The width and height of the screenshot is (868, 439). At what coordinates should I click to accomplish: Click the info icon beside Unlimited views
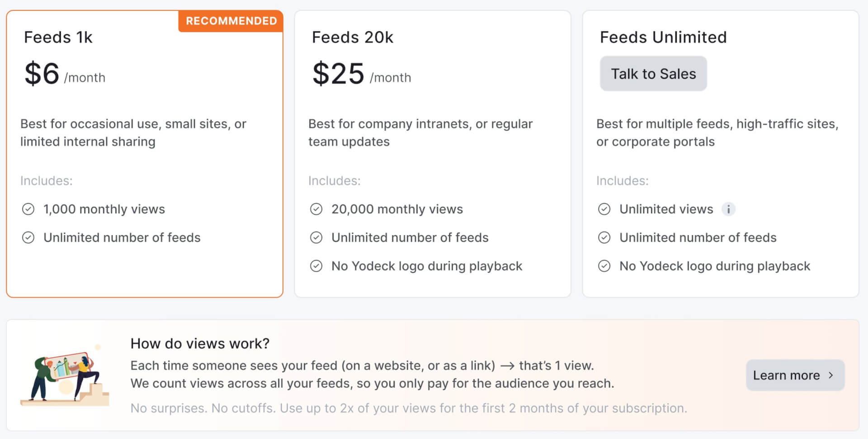coord(728,209)
